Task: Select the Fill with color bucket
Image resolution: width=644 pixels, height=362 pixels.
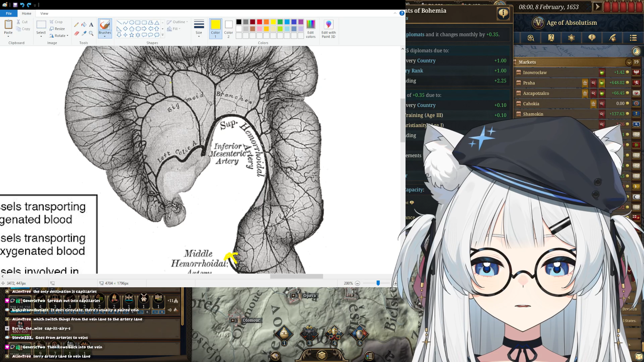Action: pyautogui.click(x=84, y=24)
